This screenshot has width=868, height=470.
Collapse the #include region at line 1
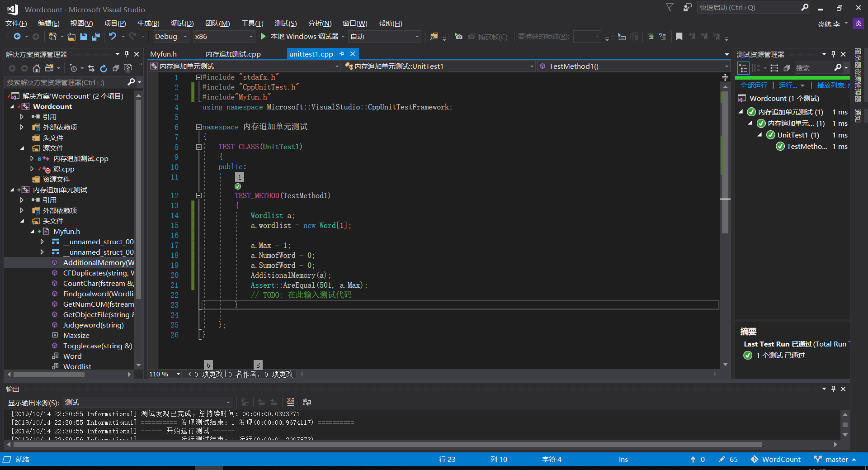click(x=198, y=77)
